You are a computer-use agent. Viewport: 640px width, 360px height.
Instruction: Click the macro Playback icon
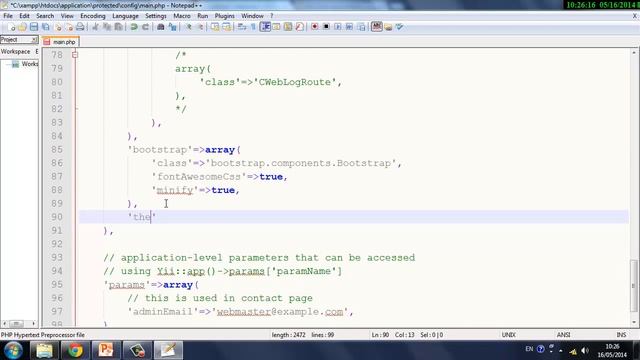click(x=338, y=27)
